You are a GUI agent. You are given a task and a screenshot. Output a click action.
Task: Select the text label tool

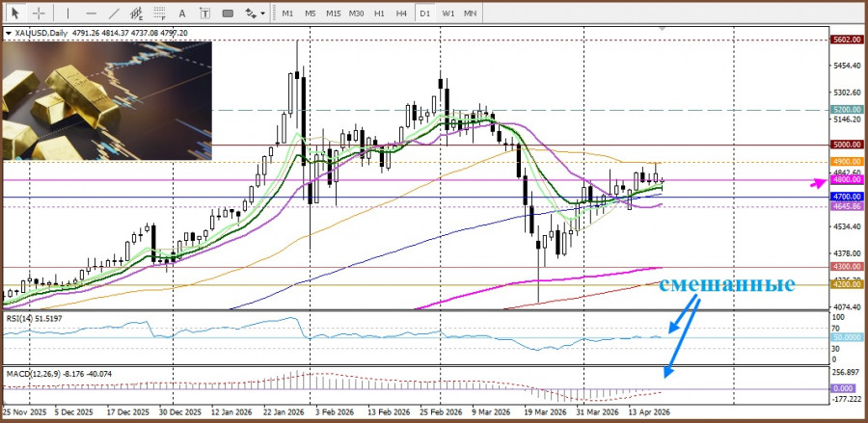click(x=205, y=13)
